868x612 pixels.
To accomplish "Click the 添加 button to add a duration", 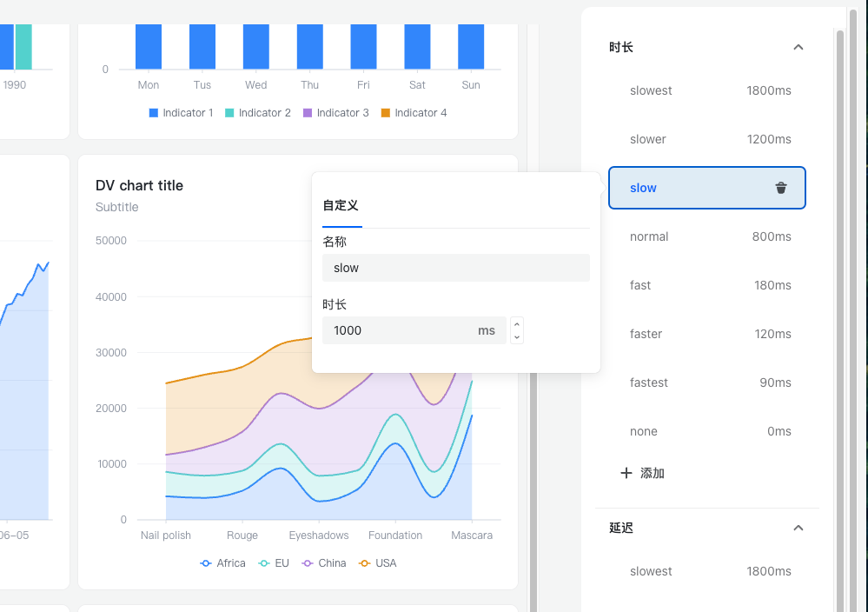I will pyautogui.click(x=652, y=473).
